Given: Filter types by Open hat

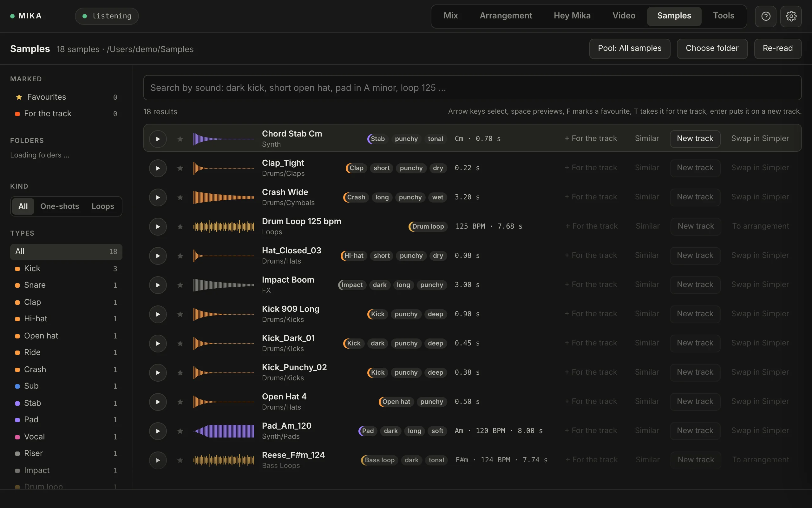Looking at the screenshot, I should tap(66, 336).
